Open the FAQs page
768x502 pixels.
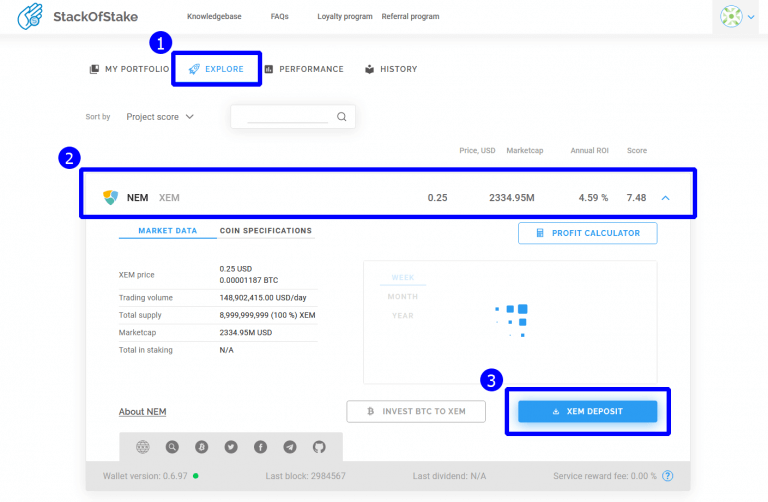pos(279,16)
